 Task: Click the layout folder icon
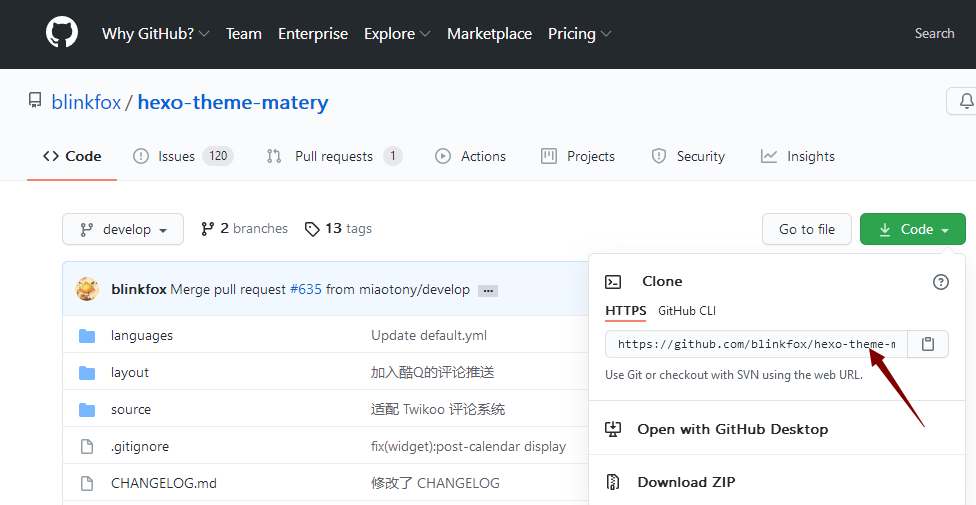point(87,373)
